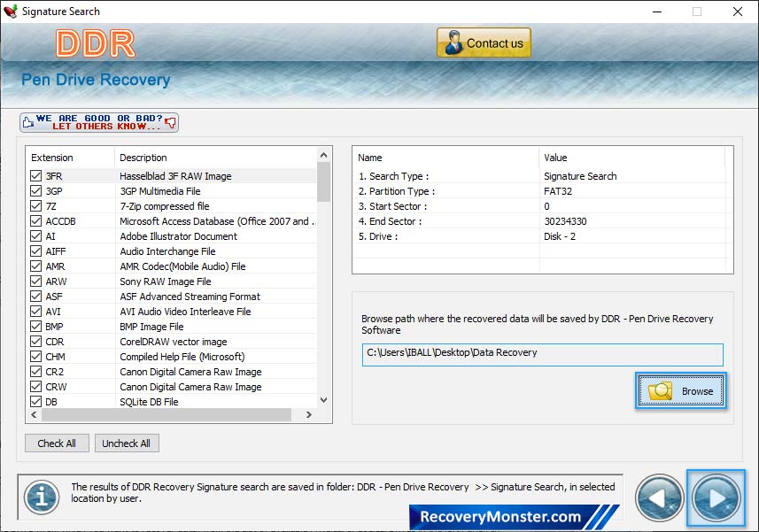This screenshot has width=759, height=532.
Task: Select 'Microsoft Access Database' description row
Action: (x=217, y=221)
